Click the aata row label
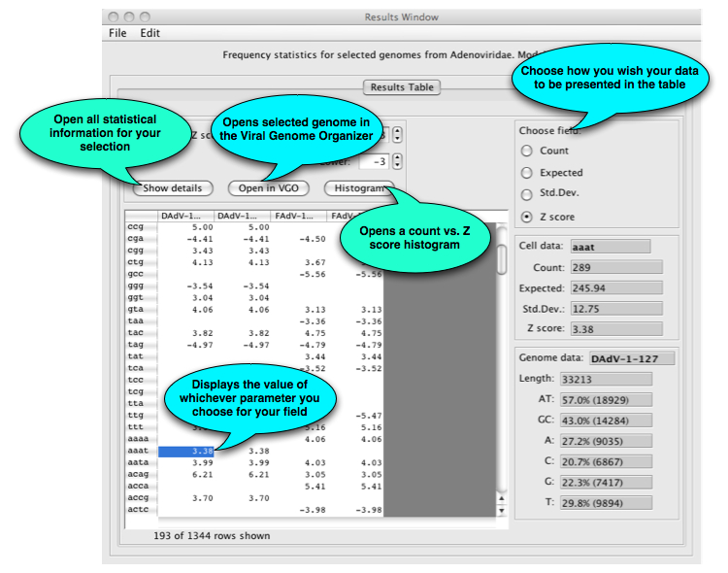This screenshot has width=728, height=573. coord(141,462)
